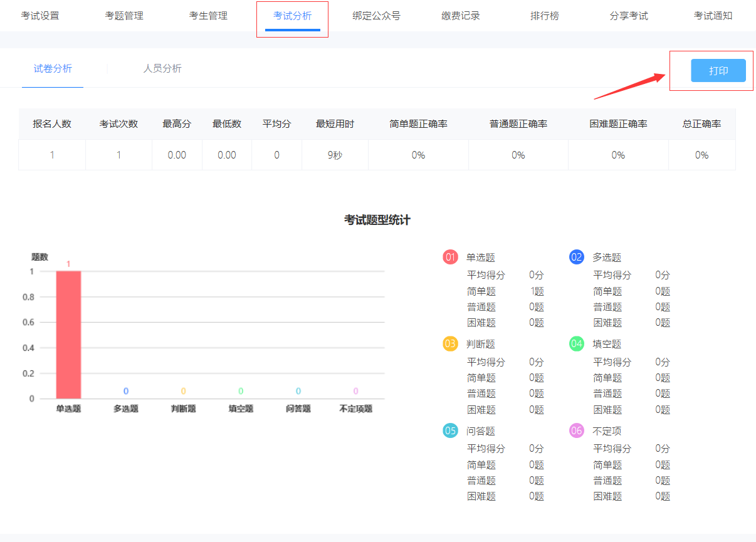Open the 绑定公众号 page
The width and height of the screenshot is (756, 542).
point(376,16)
